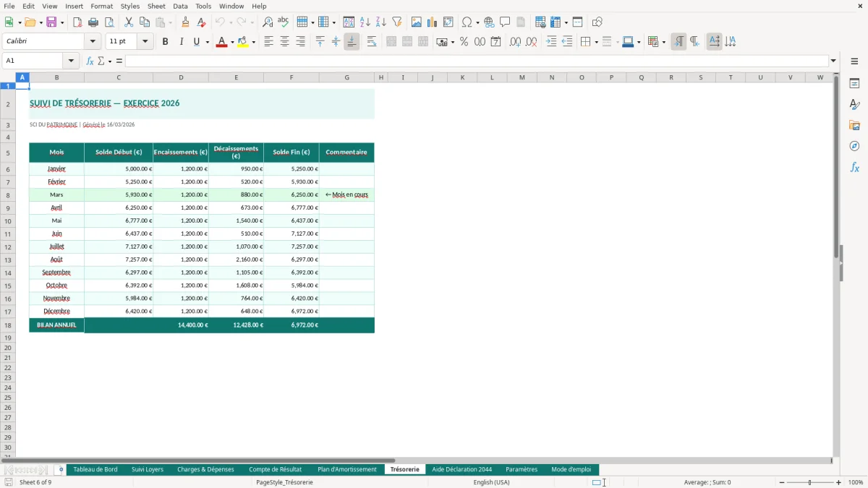Image resolution: width=868 pixels, height=488 pixels.
Task: Click the Sort Descending icon
Action: click(381, 22)
